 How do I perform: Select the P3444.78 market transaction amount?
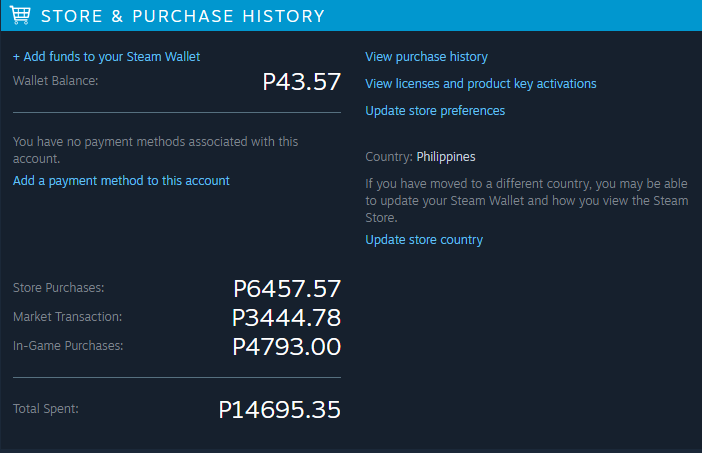point(286,318)
